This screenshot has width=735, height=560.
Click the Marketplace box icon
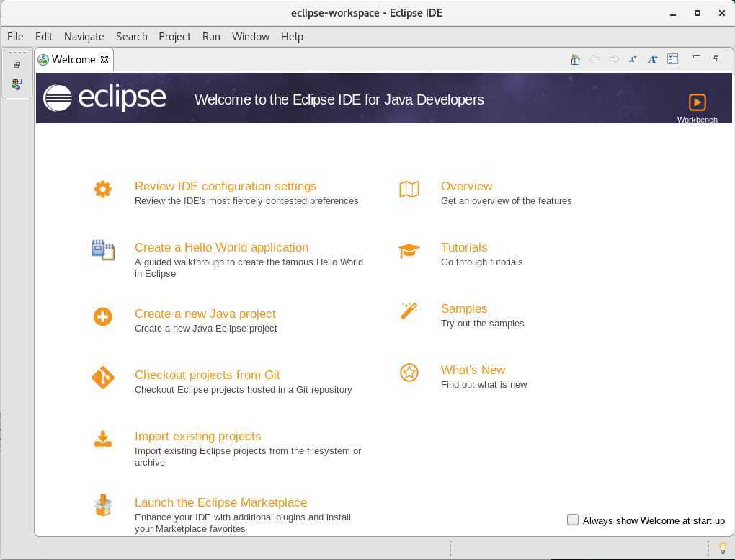click(102, 505)
